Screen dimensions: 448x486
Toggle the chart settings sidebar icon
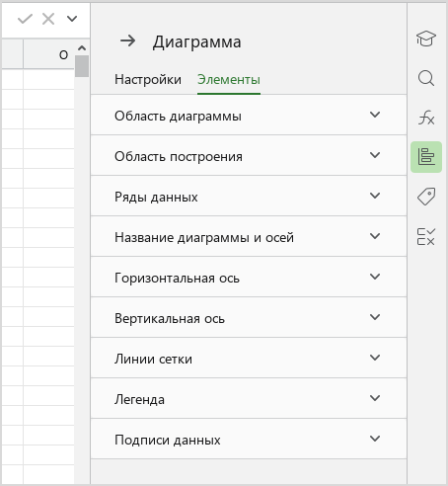(x=426, y=157)
